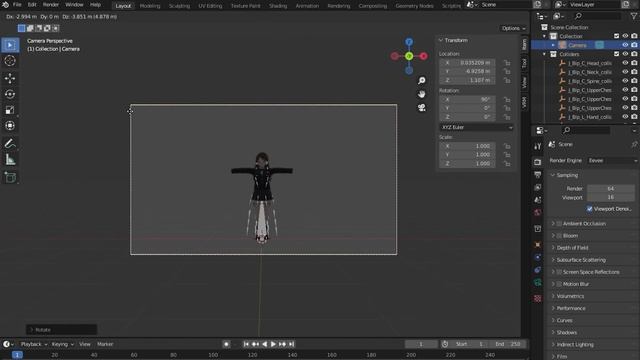Pick the Rotate tool
This screenshot has width=640, height=360.
[10, 94]
